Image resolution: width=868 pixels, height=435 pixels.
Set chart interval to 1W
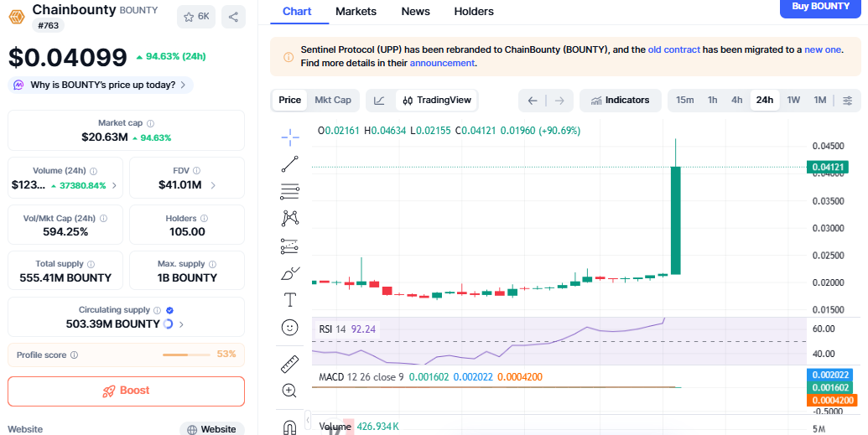click(x=793, y=101)
